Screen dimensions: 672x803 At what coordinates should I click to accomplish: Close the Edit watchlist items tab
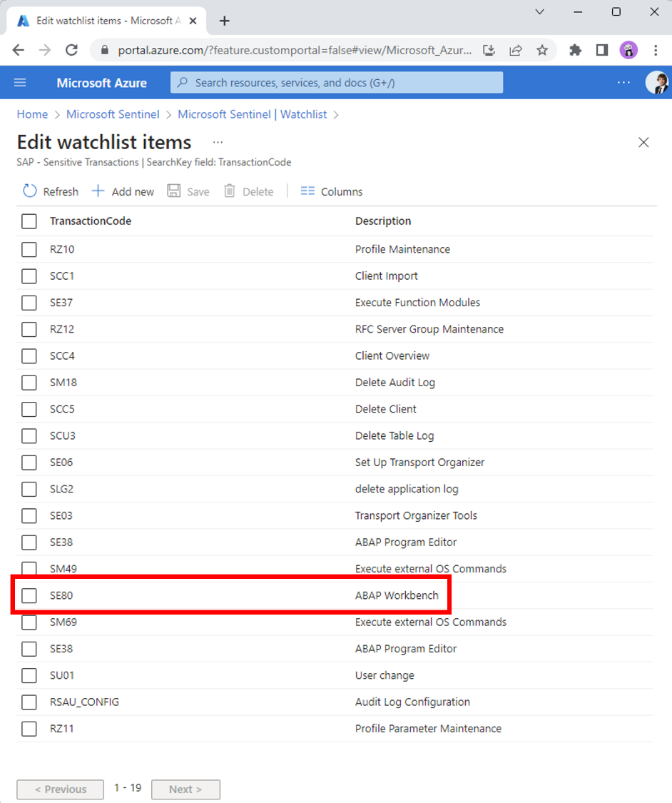193,21
